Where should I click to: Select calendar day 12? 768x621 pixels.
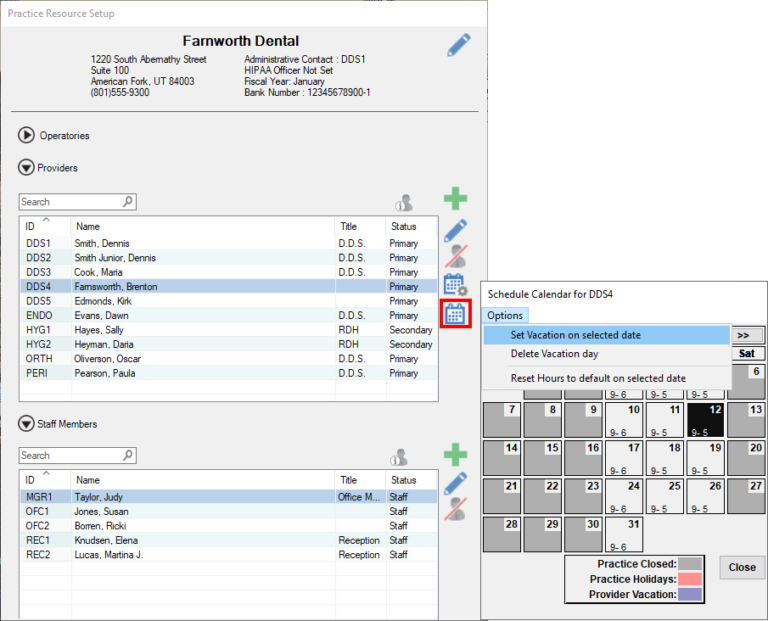click(705, 420)
